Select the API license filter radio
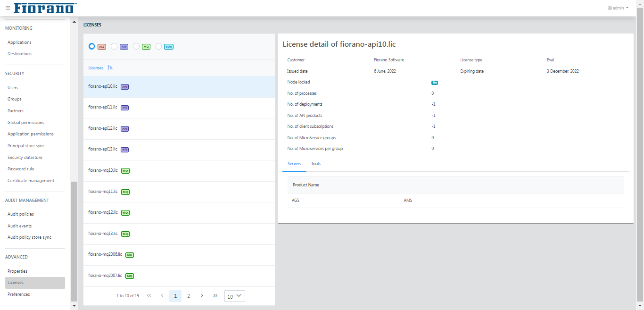Image resolution: width=644 pixels, height=310 pixels. (114, 47)
